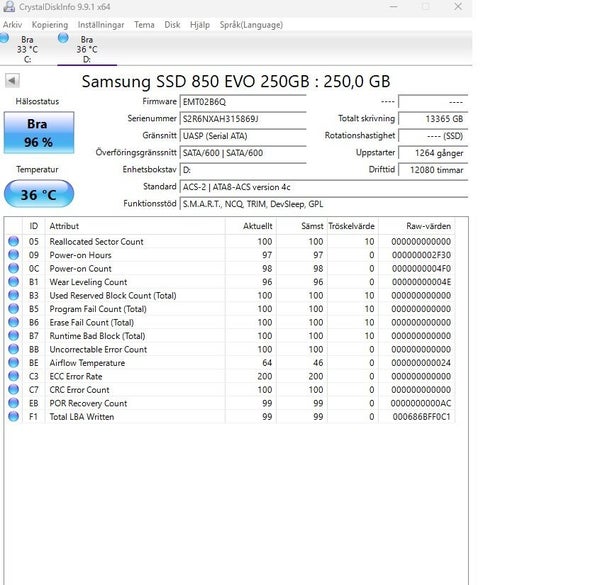Click the Funktionsstöd features field
The height and width of the screenshot is (585, 600).
[324, 204]
